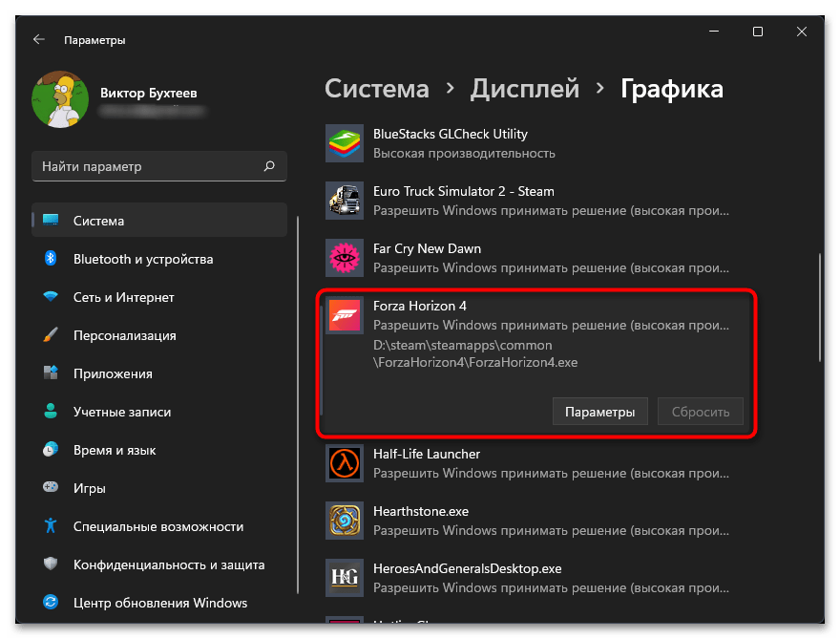Open Центр обновления Windows
The height and width of the screenshot is (639, 840).
coord(159,603)
